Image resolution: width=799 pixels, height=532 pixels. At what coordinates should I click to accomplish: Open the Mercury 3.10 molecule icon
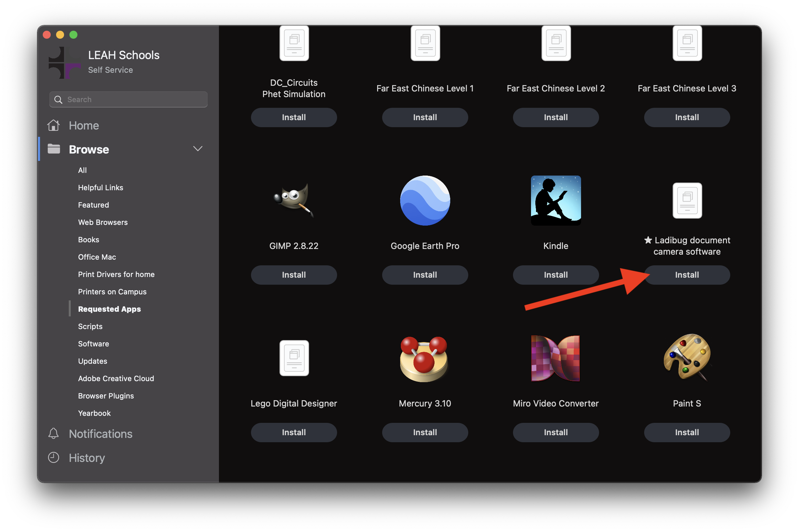[425, 359]
